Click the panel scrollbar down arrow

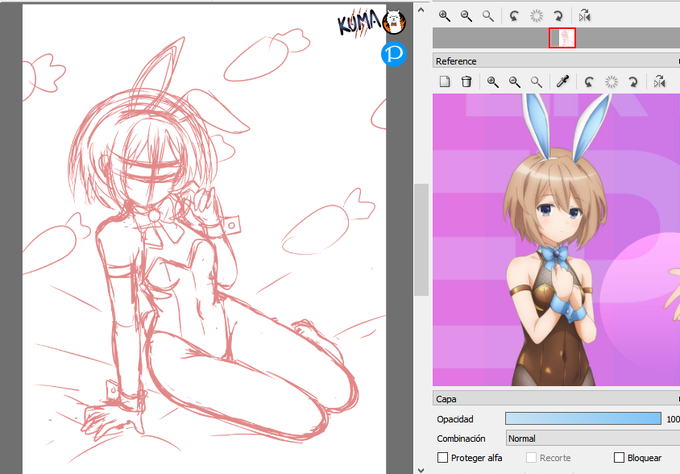(421, 469)
